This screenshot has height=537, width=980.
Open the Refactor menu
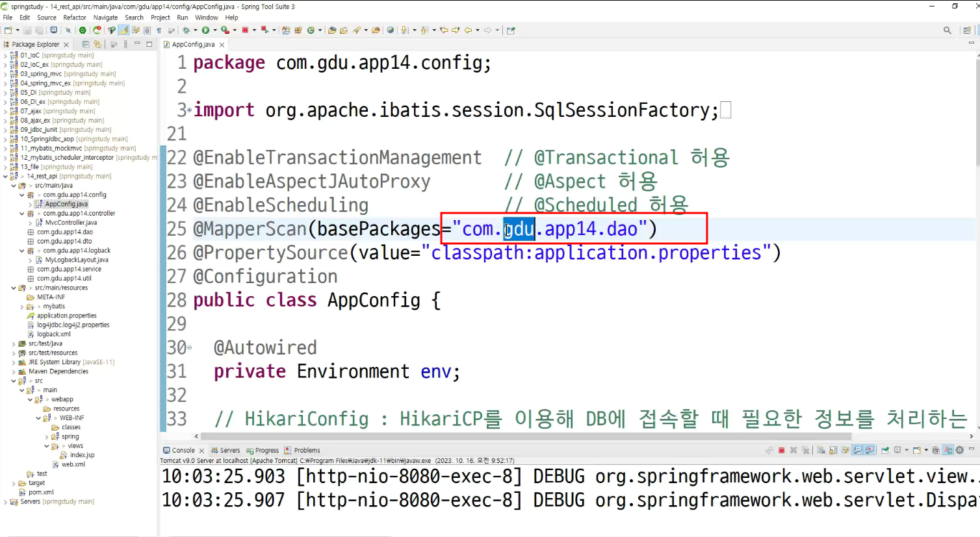pos(75,18)
